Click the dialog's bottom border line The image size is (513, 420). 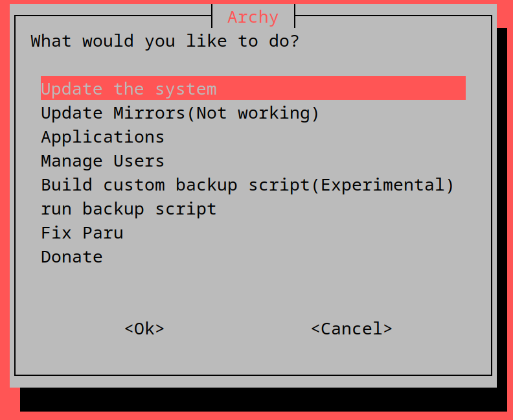point(253,374)
